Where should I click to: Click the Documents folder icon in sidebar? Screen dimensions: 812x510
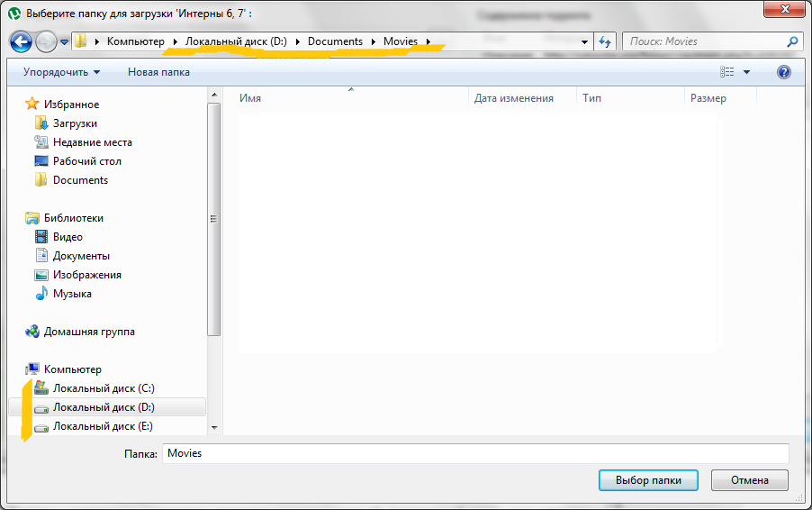pyautogui.click(x=41, y=179)
